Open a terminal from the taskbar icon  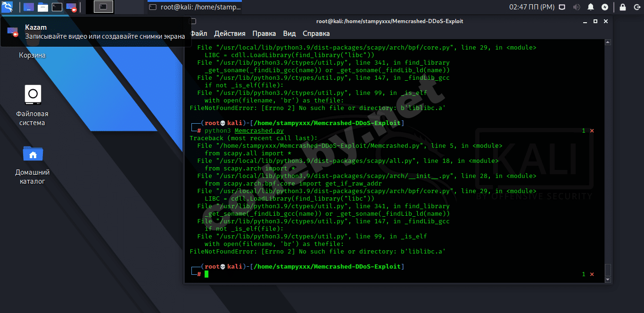(57, 7)
